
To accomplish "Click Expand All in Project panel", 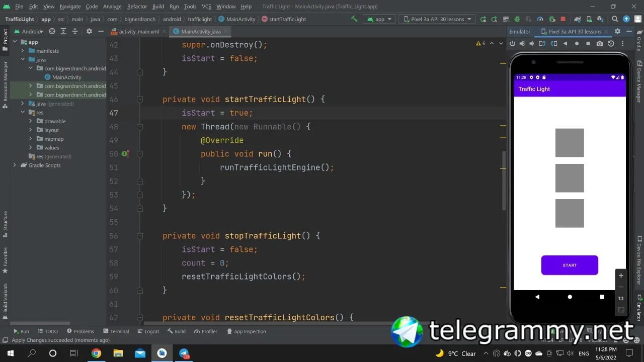I will click(x=63, y=31).
